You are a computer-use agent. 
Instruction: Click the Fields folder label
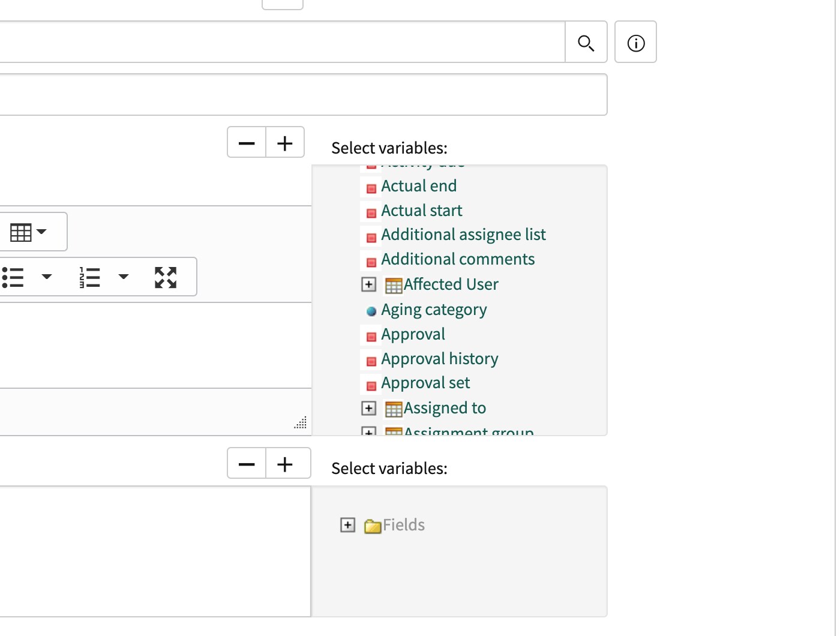point(404,525)
